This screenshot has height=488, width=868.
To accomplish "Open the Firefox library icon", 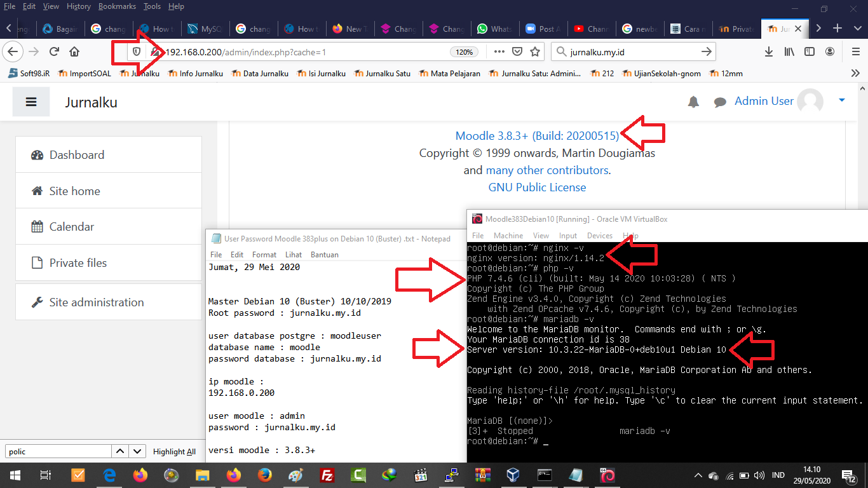I will pos(789,51).
